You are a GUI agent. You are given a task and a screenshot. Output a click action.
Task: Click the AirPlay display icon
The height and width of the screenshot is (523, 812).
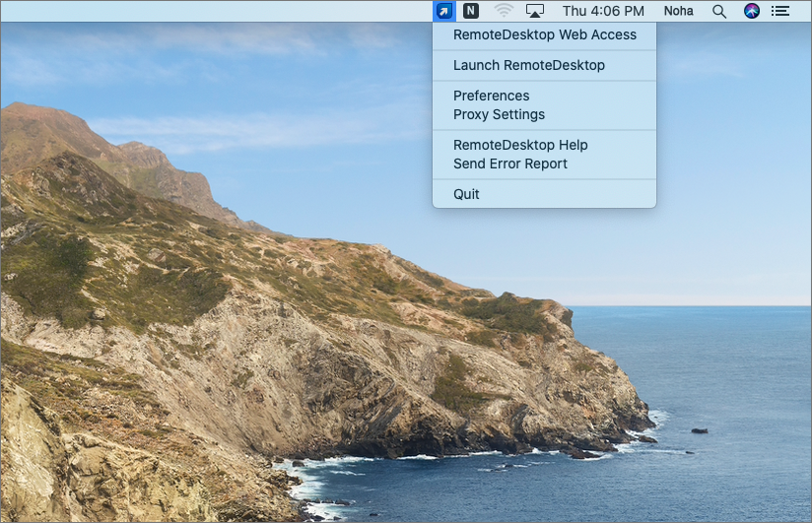click(x=535, y=11)
